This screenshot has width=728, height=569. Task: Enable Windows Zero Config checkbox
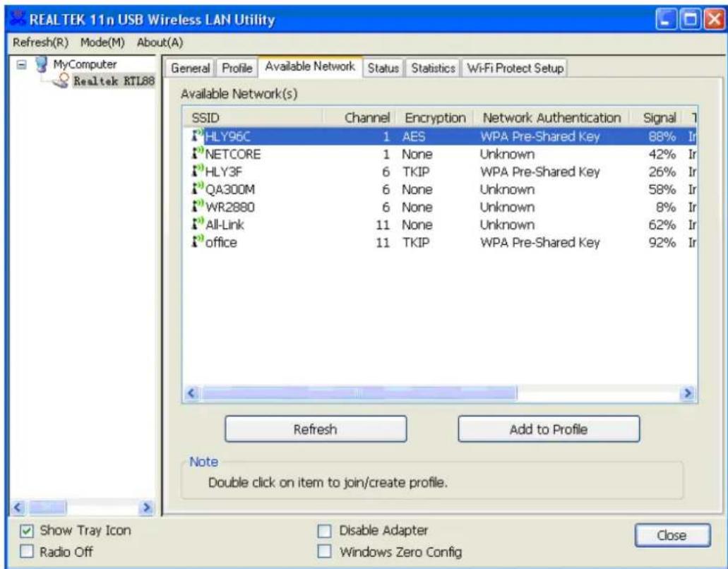[324, 552]
